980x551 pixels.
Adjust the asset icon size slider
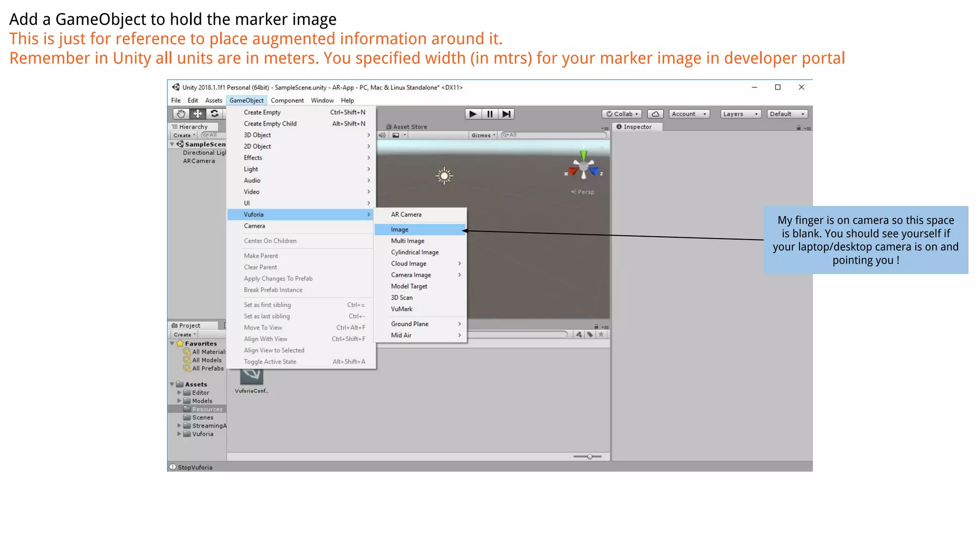pyautogui.click(x=590, y=457)
